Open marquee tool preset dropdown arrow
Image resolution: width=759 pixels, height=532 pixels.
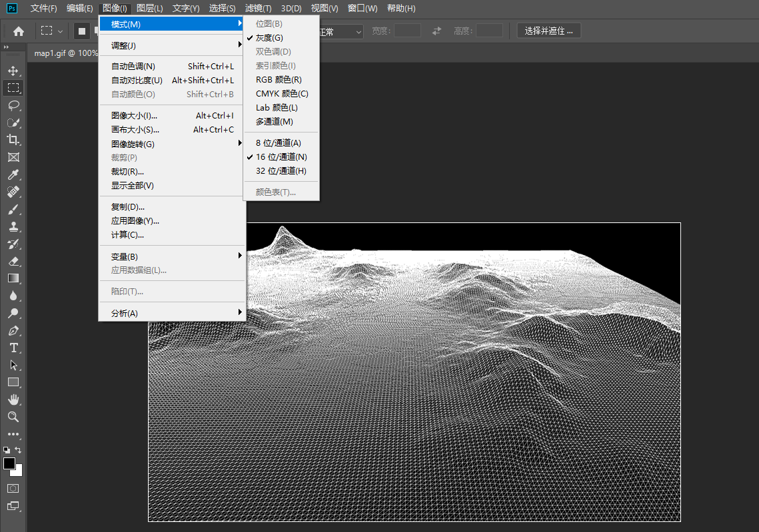(60, 31)
